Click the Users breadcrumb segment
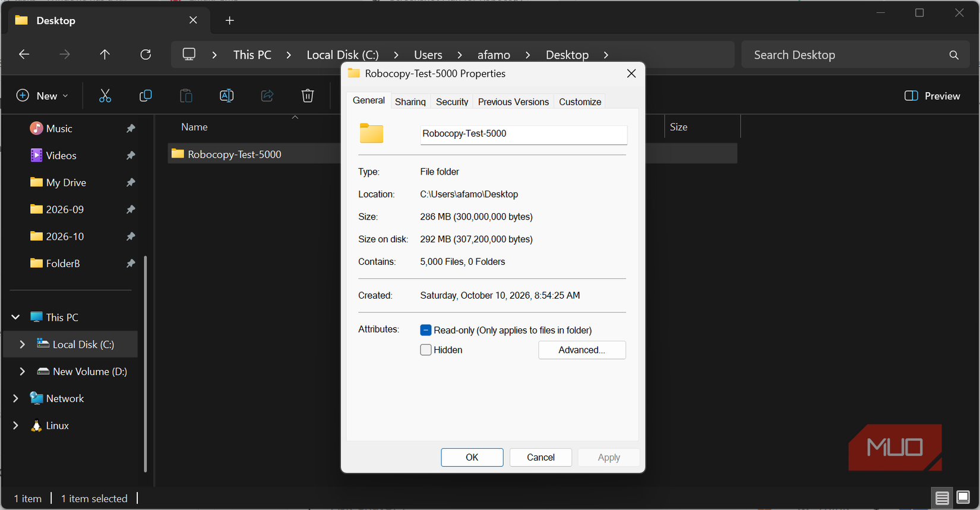The image size is (980, 510). pyautogui.click(x=428, y=55)
